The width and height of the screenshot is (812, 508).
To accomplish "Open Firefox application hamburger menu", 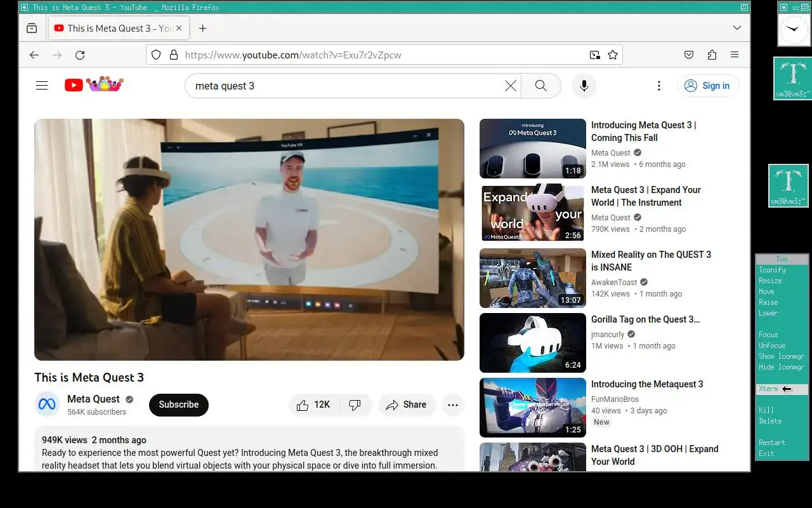I will click(x=735, y=55).
